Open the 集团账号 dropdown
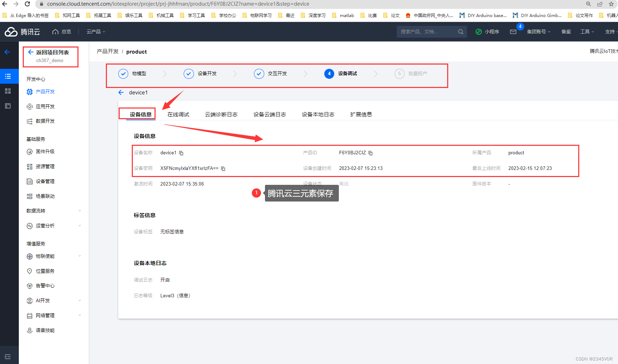The image size is (618, 364). (538, 32)
